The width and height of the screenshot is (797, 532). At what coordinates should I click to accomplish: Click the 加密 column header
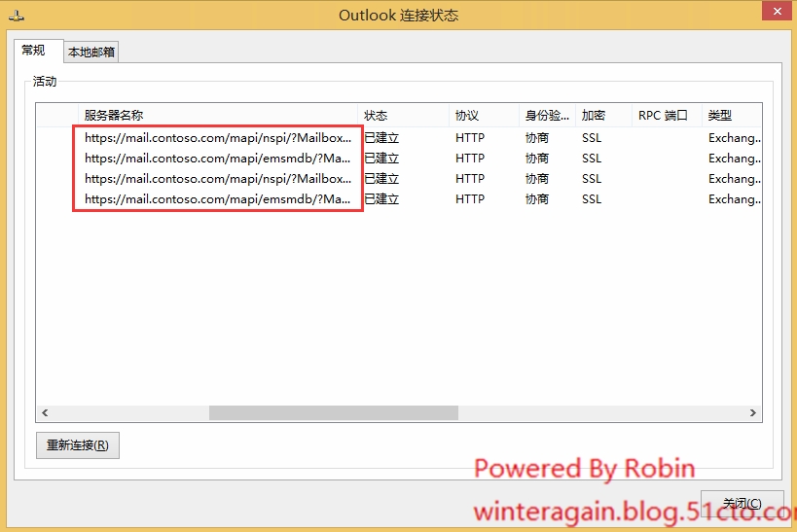click(604, 116)
